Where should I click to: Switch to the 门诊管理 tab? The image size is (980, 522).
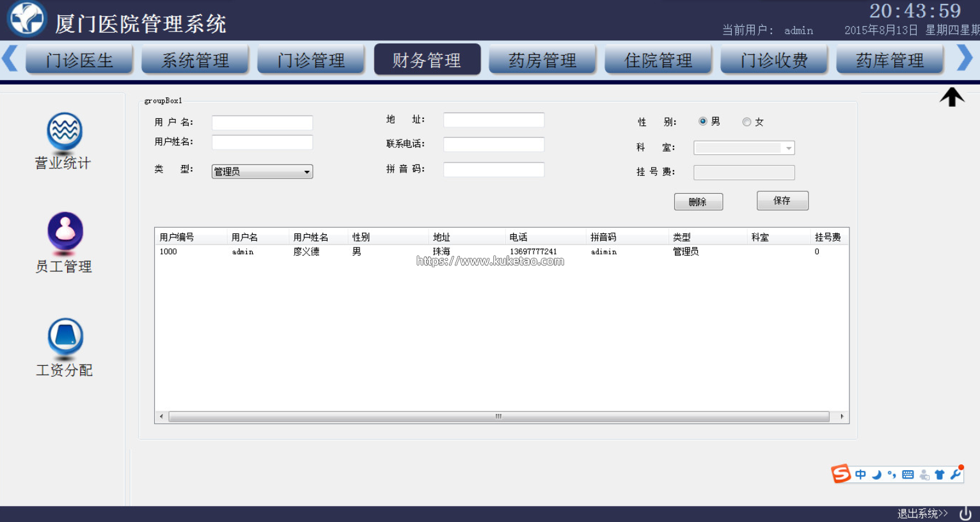tap(311, 60)
